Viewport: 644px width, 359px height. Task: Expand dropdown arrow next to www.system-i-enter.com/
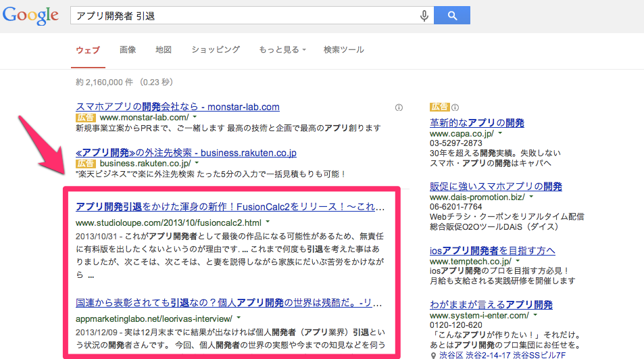click(x=535, y=315)
